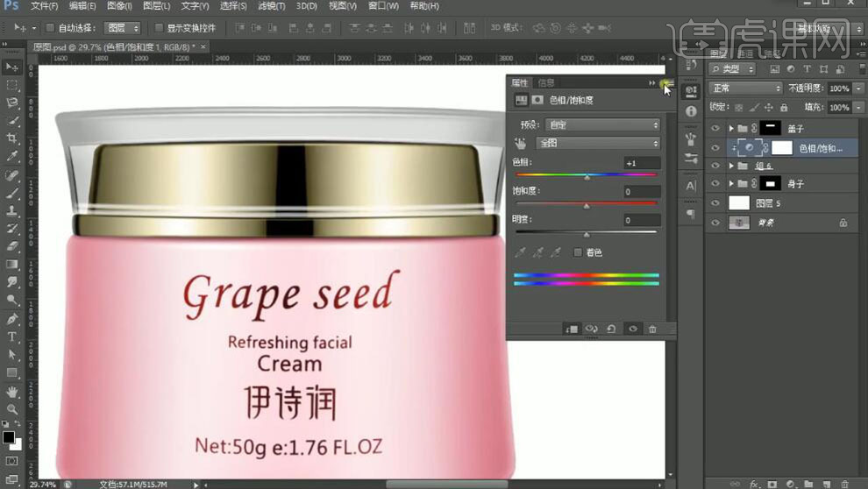The image size is (868, 489).
Task: Toggle Quick Mask mode icon
Action: click(x=11, y=461)
